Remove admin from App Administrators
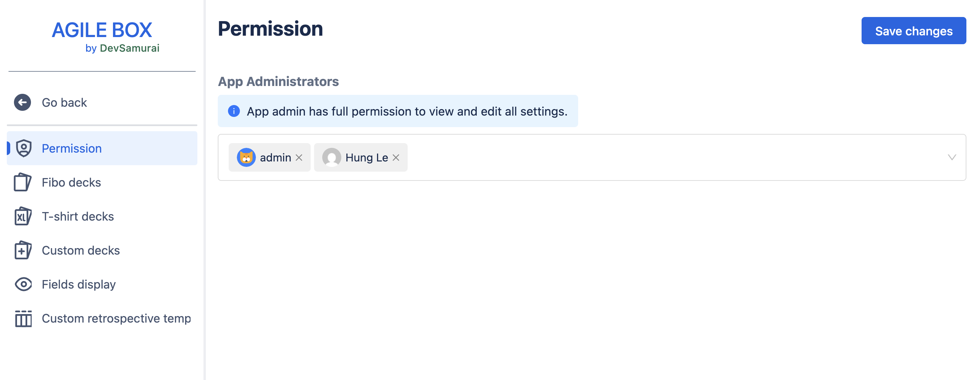The height and width of the screenshot is (380, 980). (x=299, y=157)
